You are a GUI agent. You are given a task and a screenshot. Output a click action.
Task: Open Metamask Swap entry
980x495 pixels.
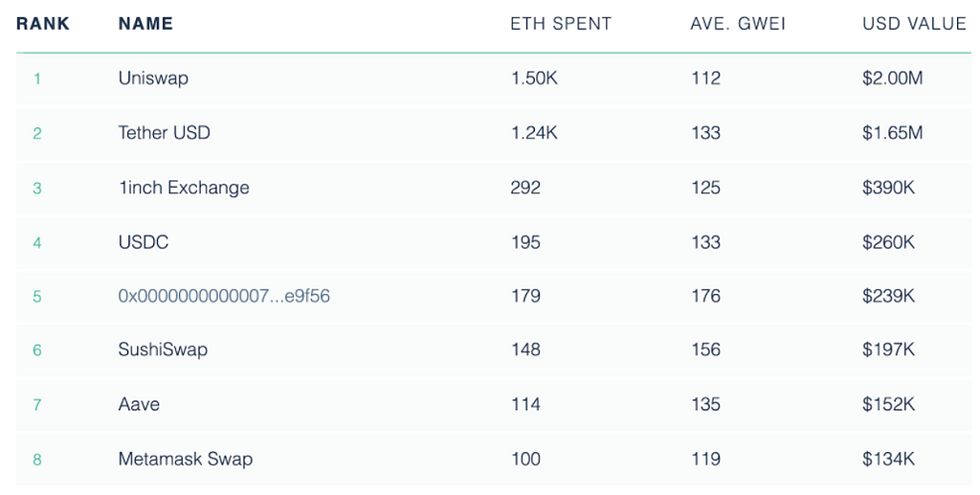pyautogui.click(x=185, y=459)
